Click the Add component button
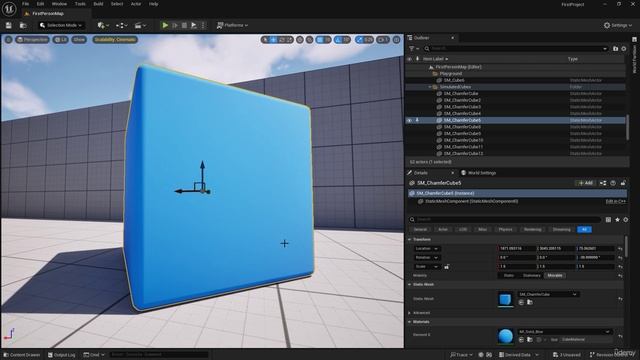The width and height of the screenshot is (640, 360). (585, 183)
